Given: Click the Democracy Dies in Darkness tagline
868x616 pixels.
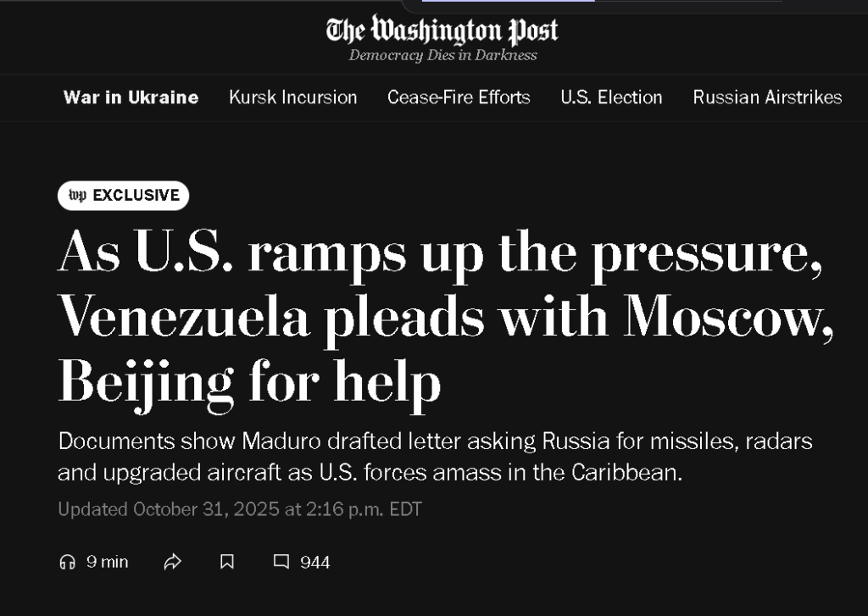Looking at the screenshot, I should [442, 55].
